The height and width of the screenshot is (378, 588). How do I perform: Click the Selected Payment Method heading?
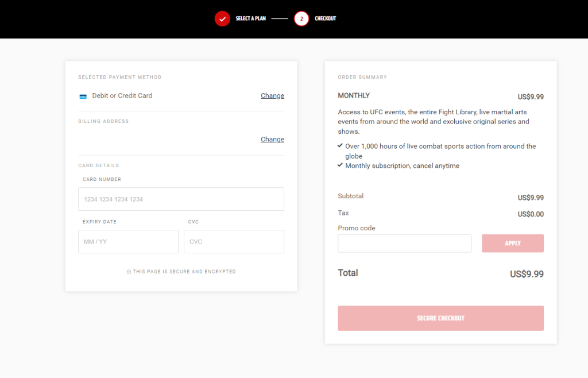[120, 77]
